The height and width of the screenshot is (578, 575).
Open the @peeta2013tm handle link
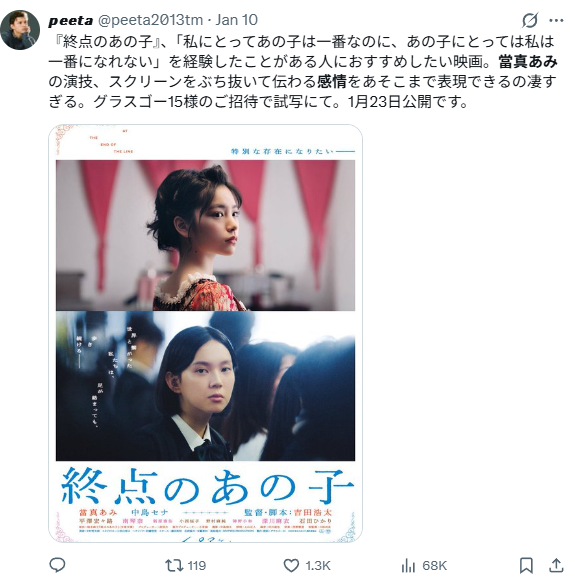click(x=150, y=20)
